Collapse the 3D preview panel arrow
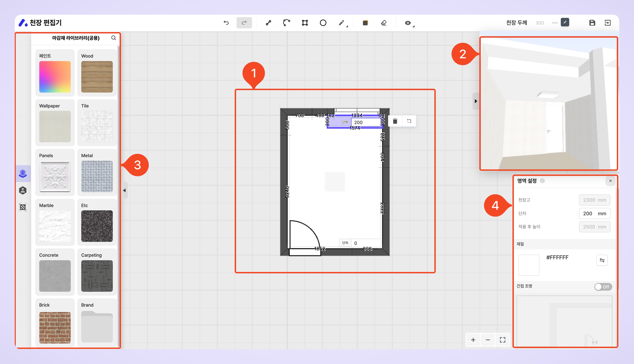Viewport: 634px width, 364px height. click(x=476, y=101)
